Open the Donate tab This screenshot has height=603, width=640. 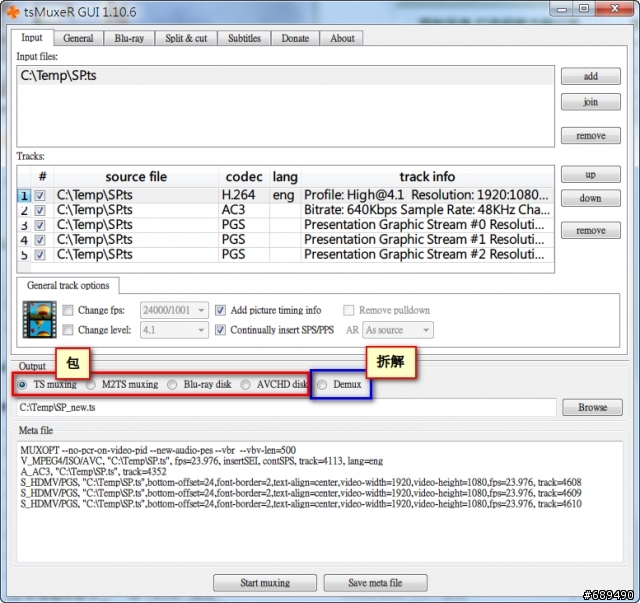click(x=295, y=38)
